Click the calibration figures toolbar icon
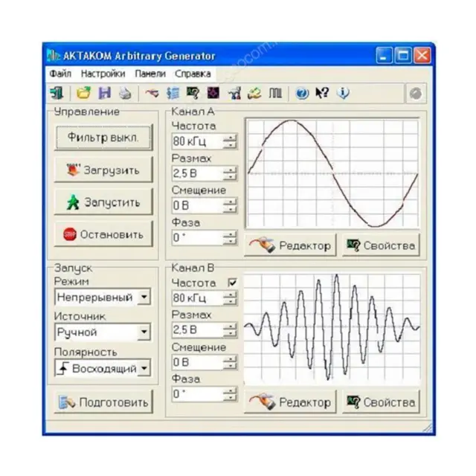Viewport: 476px width, 476px height. [234, 93]
